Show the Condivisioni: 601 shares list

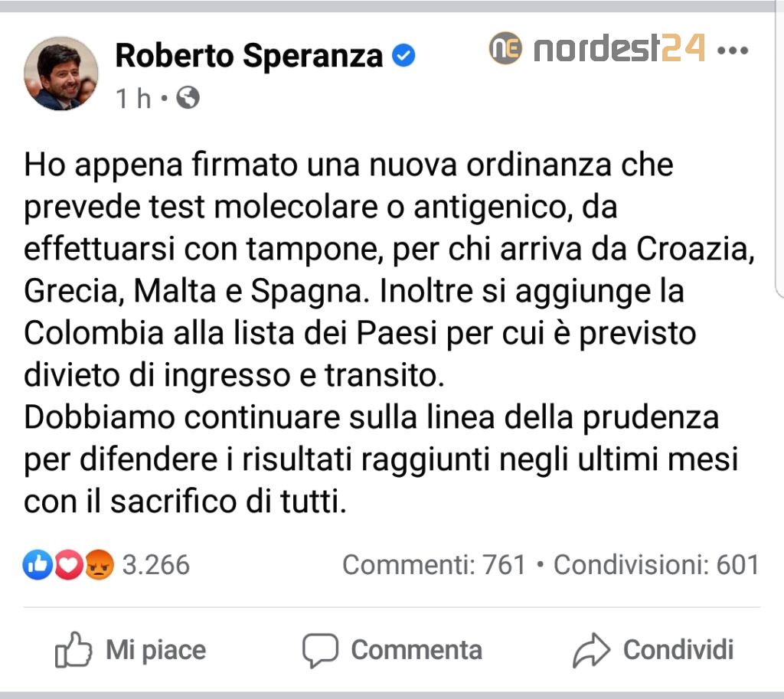[x=656, y=565]
